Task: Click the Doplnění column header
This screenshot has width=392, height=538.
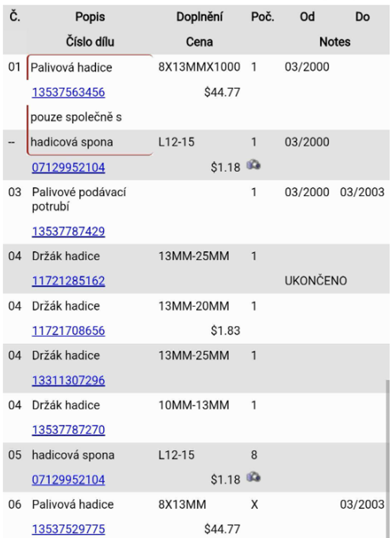Action: [199, 17]
